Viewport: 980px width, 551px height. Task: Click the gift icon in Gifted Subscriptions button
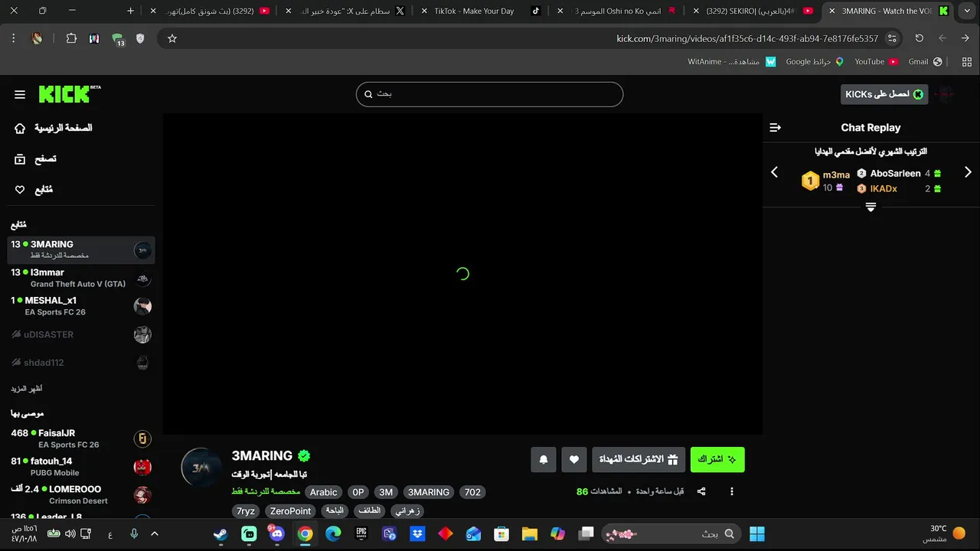(673, 459)
